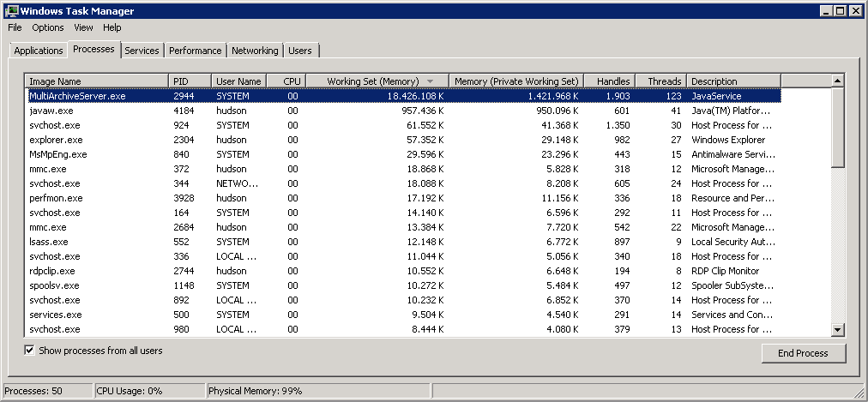Image resolution: width=868 pixels, height=402 pixels.
Task: Click the scrollbar up arrow
Action: click(838, 81)
